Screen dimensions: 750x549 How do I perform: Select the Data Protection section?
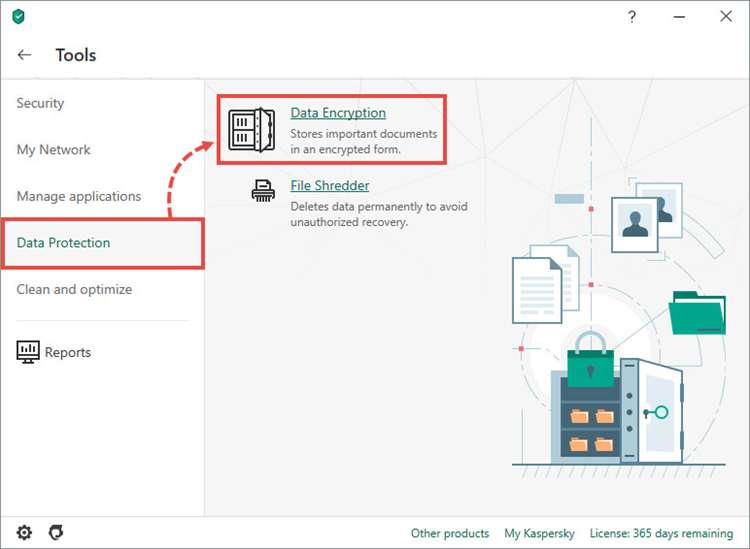click(103, 243)
